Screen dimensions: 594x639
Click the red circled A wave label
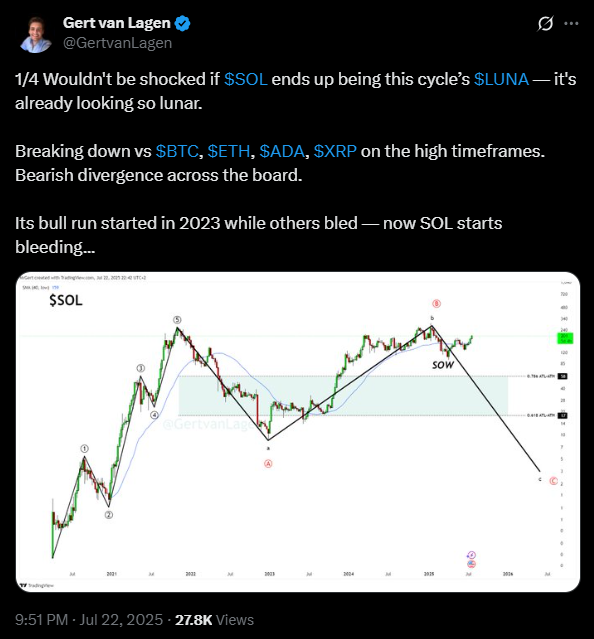268,464
